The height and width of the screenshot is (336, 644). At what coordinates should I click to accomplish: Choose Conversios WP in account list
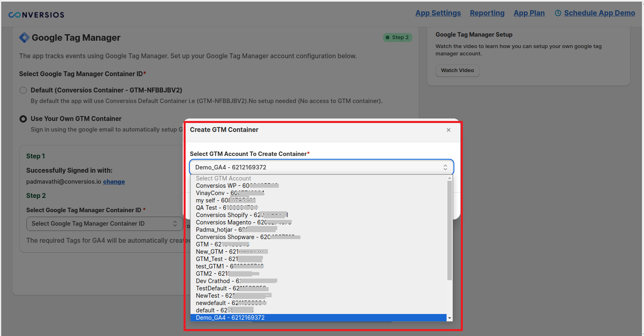319,186
